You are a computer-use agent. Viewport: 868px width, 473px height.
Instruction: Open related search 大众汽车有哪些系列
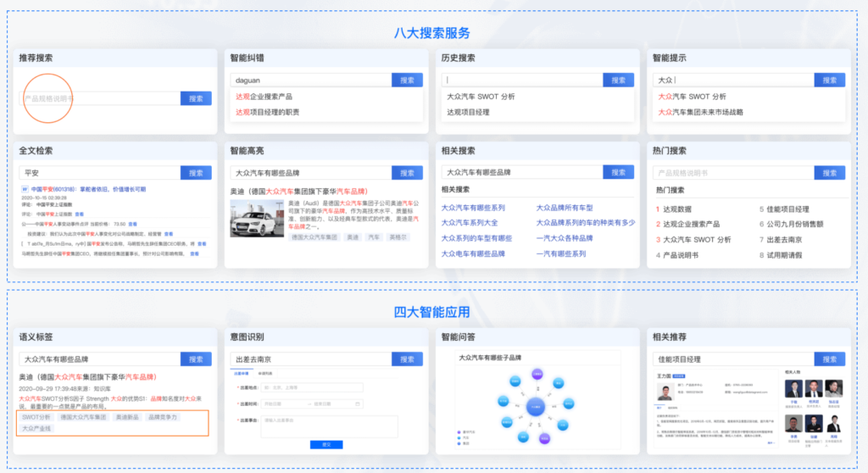pyautogui.click(x=473, y=208)
